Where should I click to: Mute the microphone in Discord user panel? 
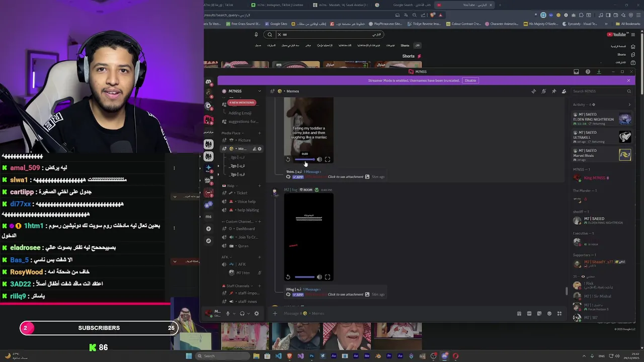(227, 313)
